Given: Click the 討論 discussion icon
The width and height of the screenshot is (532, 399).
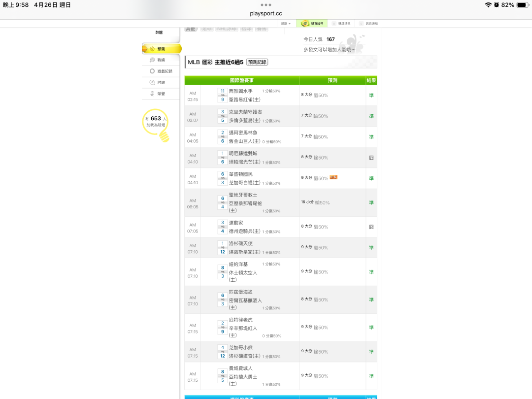Looking at the screenshot, I should pyautogui.click(x=152, y=82).
